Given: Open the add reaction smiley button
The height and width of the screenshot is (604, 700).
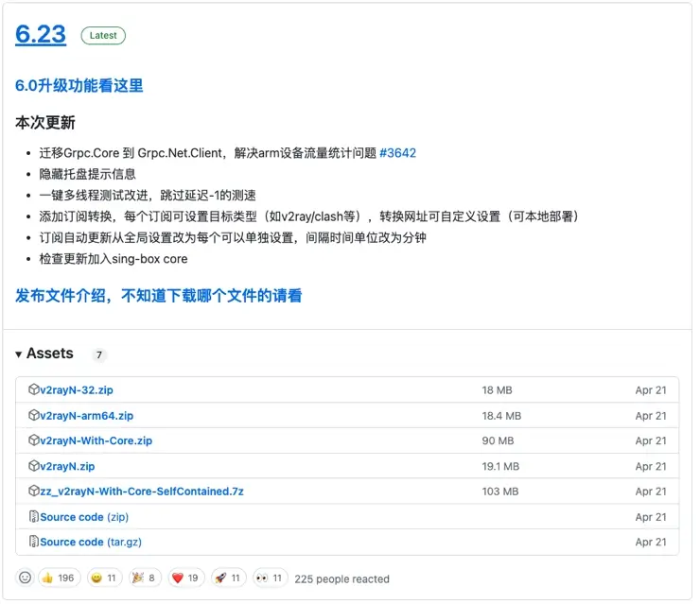Looking at the screenshot, I should click(x=25, y=578).
